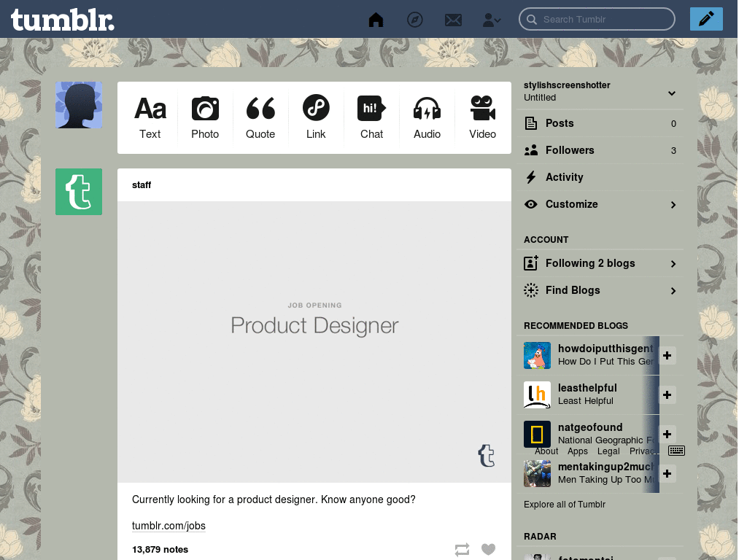Create a Video post
This screenshot has width=747, height=560.
482,117
